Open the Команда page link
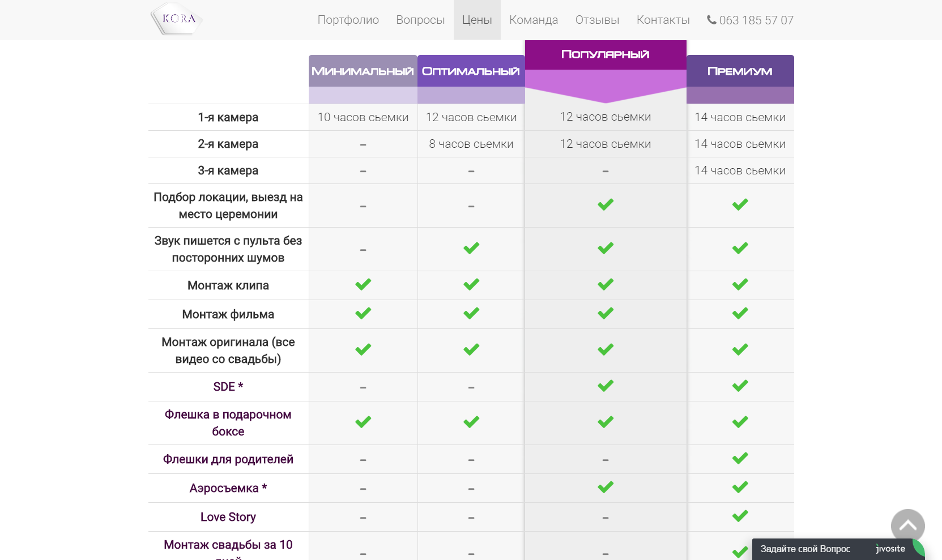942x560 pixels. [534, 20]
